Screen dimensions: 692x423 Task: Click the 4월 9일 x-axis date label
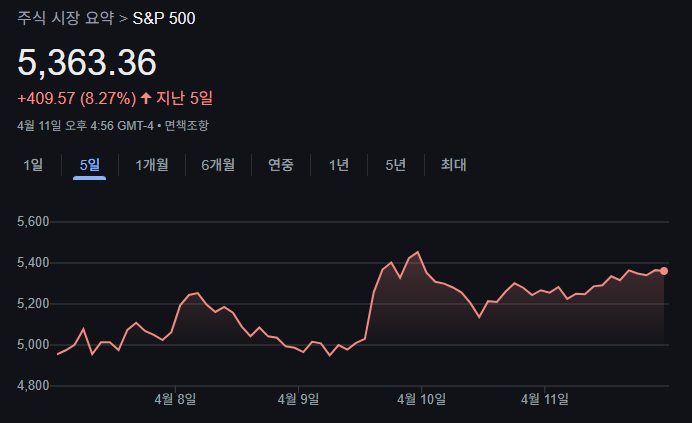point(298,400)
